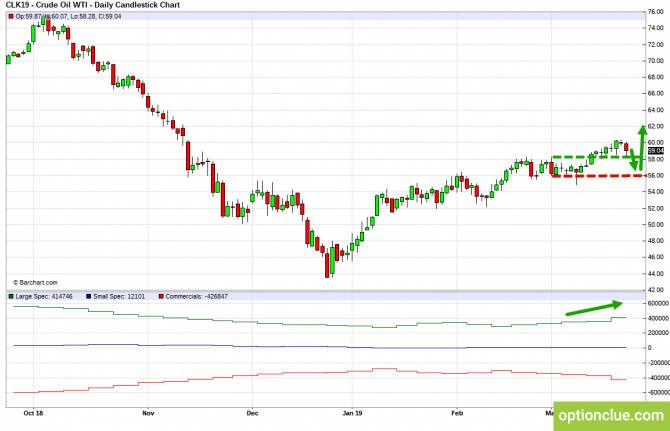Click the 72.00 price axis label
Screen dimensions: 670x431
tap(655, 44)
